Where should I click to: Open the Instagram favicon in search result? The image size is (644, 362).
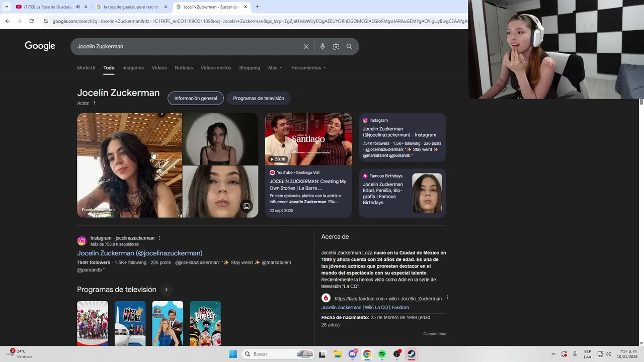pyautogui.click(x=82, y=241)
